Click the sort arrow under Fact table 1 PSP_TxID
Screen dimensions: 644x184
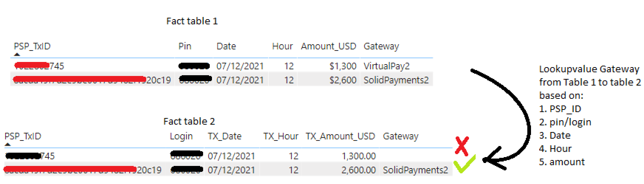click(17, 54)
